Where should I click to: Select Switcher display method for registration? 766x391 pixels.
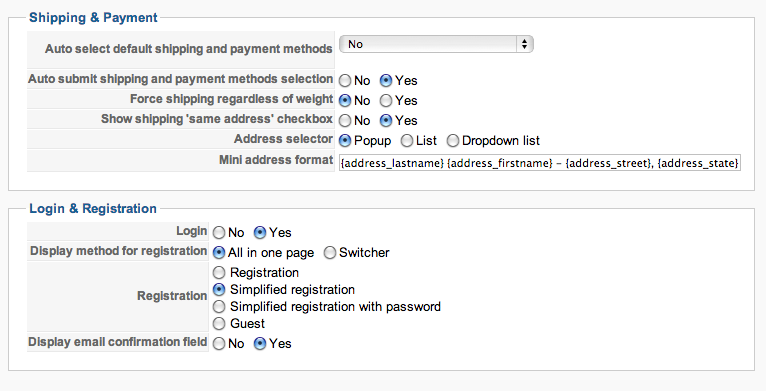click(330, 253)
